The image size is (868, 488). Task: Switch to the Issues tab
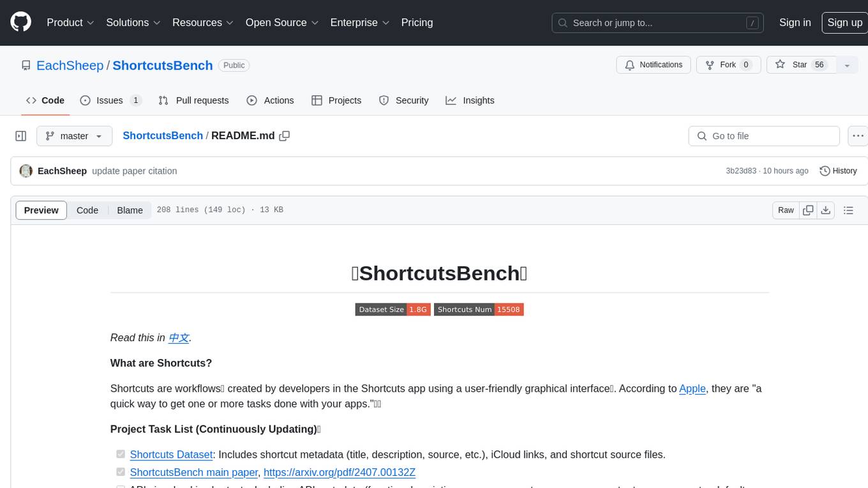pos(110,100)
